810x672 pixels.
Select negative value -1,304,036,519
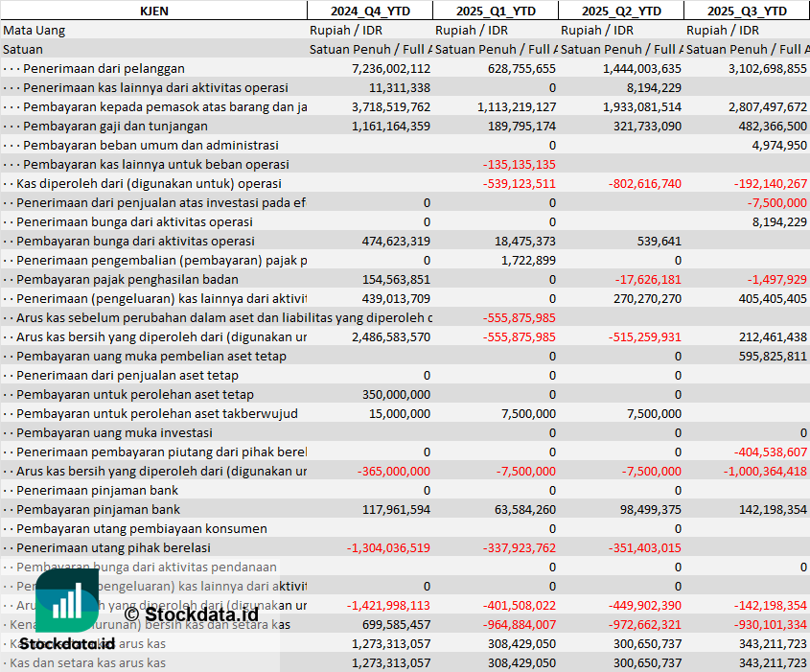[x=388, y=547]
